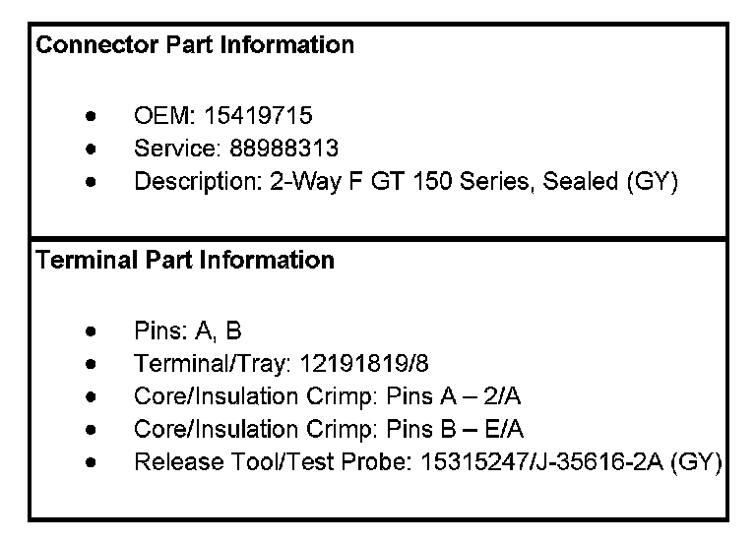Image resolution: width=756 pixels, height=541 pixels.
Task: Click the 2-Way F GT 150 Series description text
Action: coord(404,182)
